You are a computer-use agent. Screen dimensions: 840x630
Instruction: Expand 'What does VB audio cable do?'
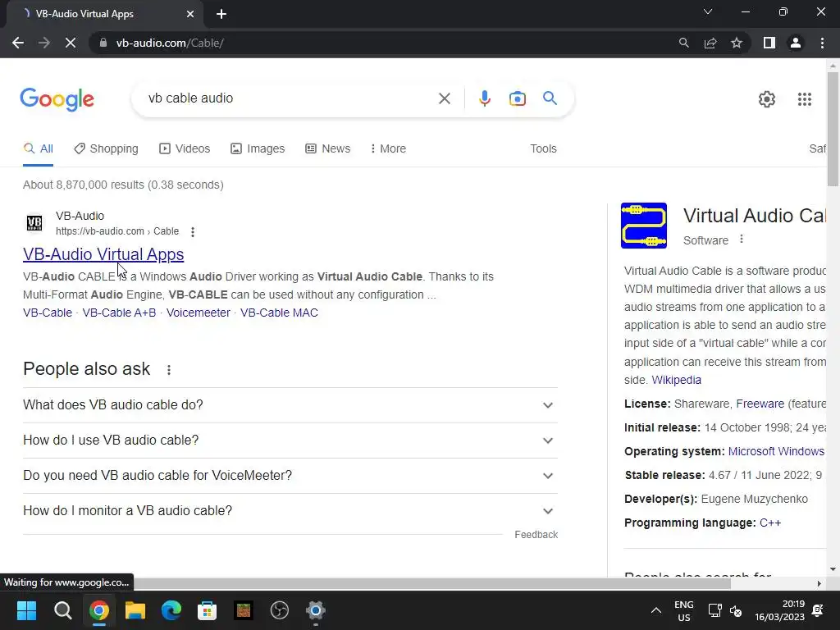290,405
